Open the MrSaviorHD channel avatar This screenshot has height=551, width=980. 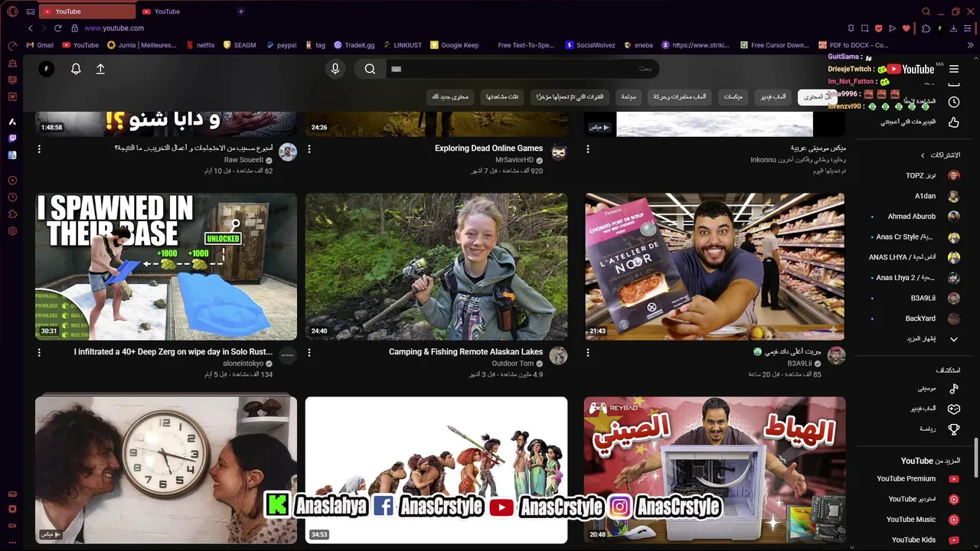coord(559,152)
